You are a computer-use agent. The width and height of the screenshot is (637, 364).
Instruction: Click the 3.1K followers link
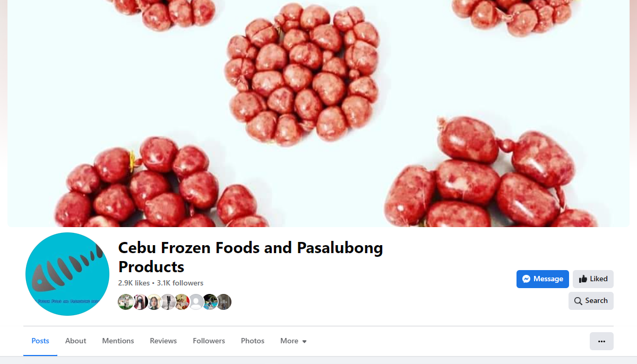tap(180, 283)
